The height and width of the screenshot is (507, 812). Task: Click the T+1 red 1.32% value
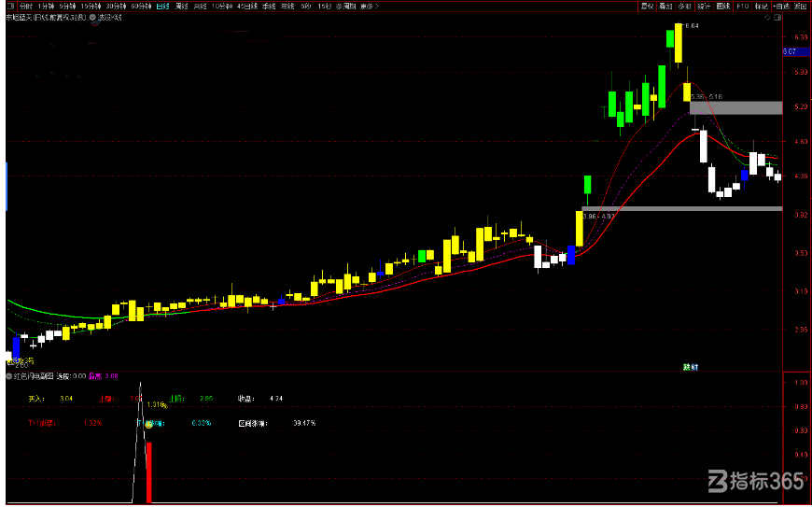coord(92,423)
